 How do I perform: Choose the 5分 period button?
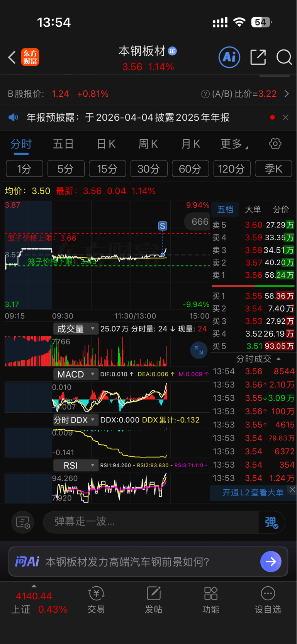click(66, 169)
